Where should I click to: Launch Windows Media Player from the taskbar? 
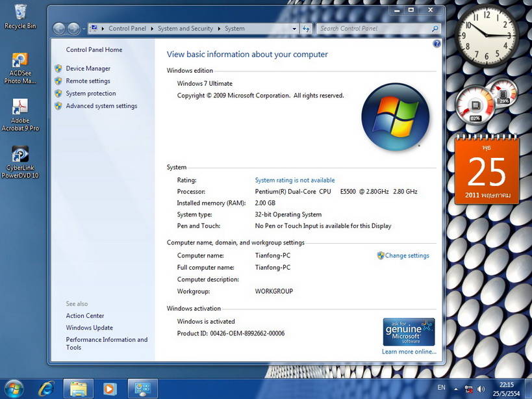click(110, 389)
